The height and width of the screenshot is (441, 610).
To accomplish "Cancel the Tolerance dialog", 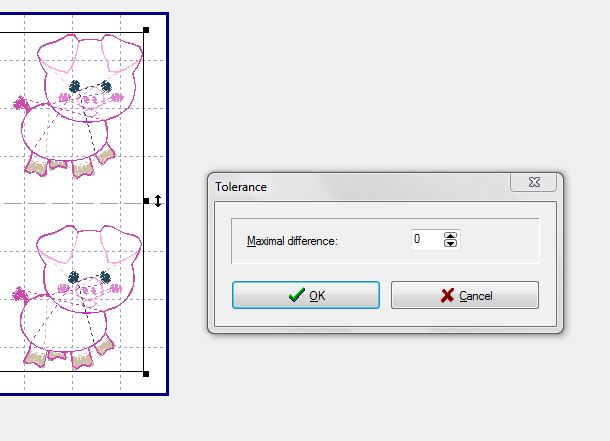I will pyautogui.click(x=465, y=295).
